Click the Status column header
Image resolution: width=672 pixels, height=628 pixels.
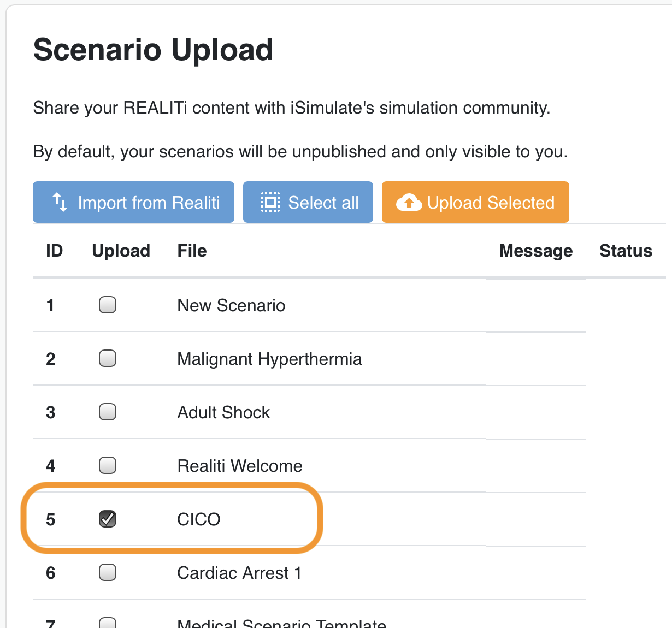(x=626, y=251)
